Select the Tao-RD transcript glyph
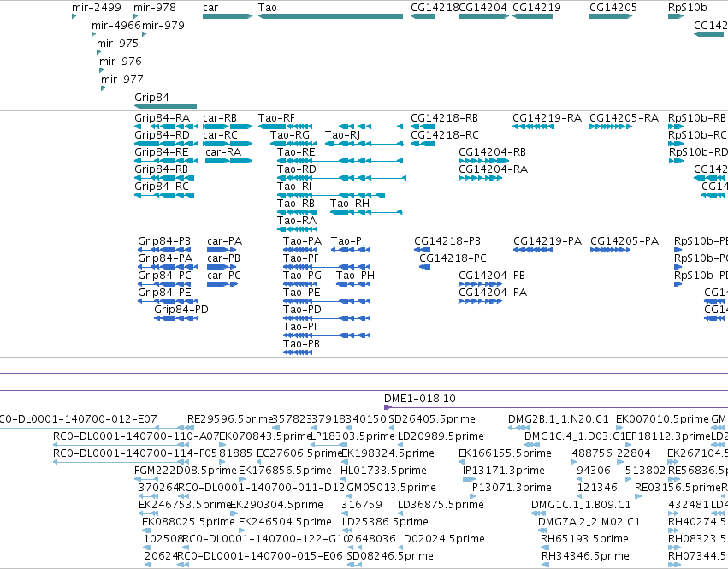Image resolution: width=728 pixels, height=569 pixels. click(x=341, y=178)
